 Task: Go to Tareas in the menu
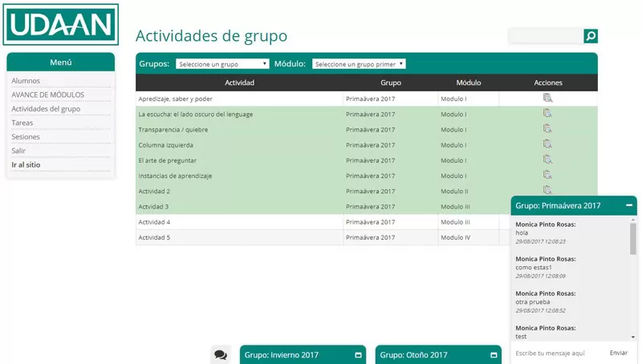[x=22, y=123]
